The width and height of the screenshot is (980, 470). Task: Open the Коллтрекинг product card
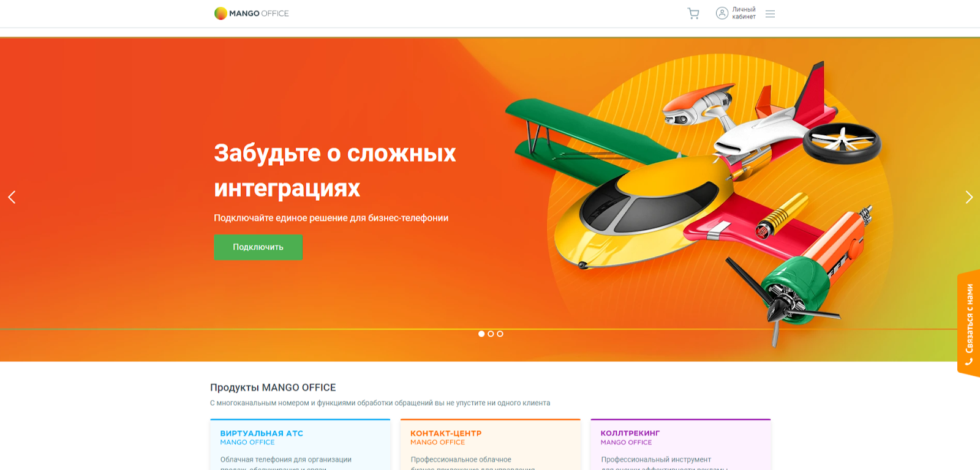tap(680, 444)
